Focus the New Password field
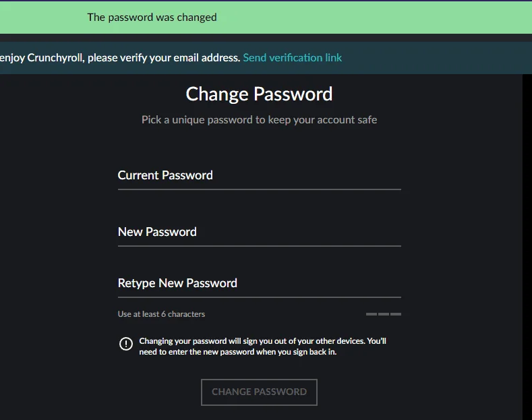Screen dimensions: 532x420 coord(259,233)
